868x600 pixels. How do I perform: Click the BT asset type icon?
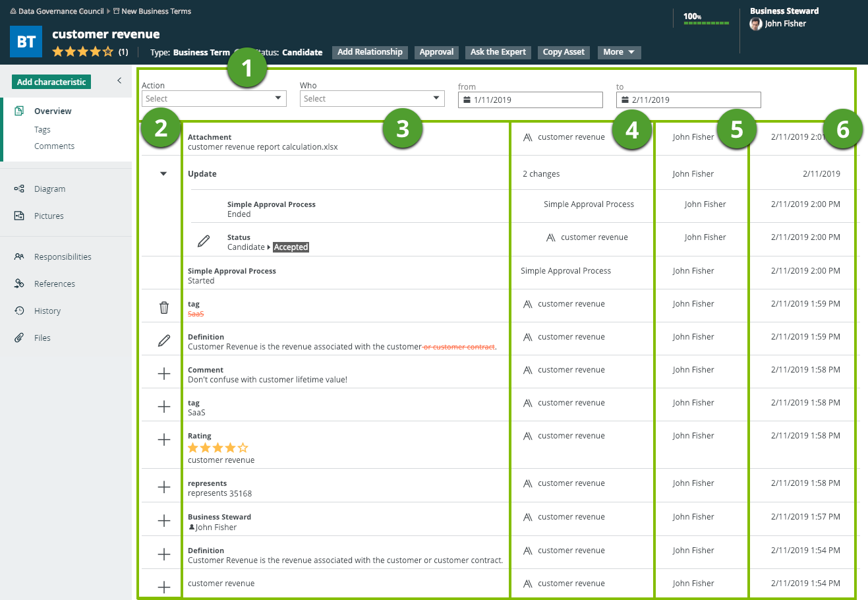[x=26, y=42]
